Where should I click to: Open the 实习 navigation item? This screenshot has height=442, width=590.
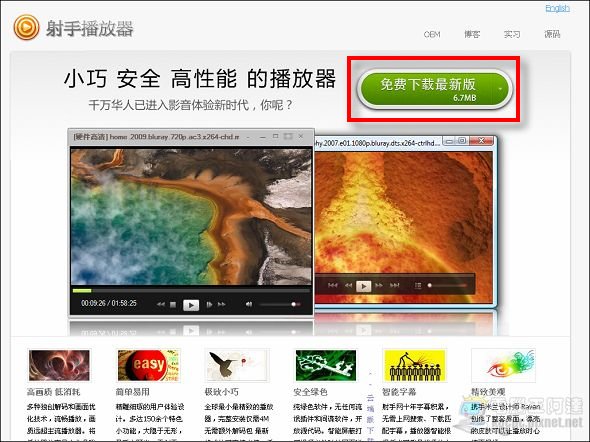click(x=512, y=34)
